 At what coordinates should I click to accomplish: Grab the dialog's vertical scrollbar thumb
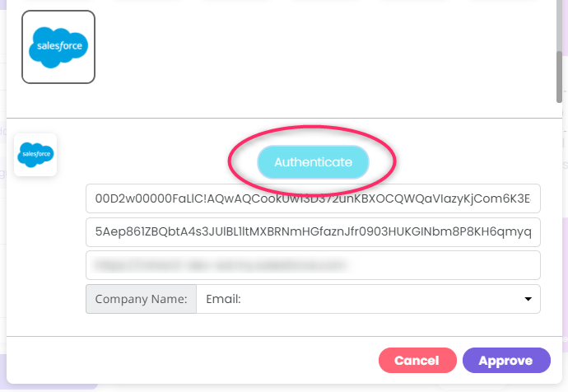[x=559, y=77]
